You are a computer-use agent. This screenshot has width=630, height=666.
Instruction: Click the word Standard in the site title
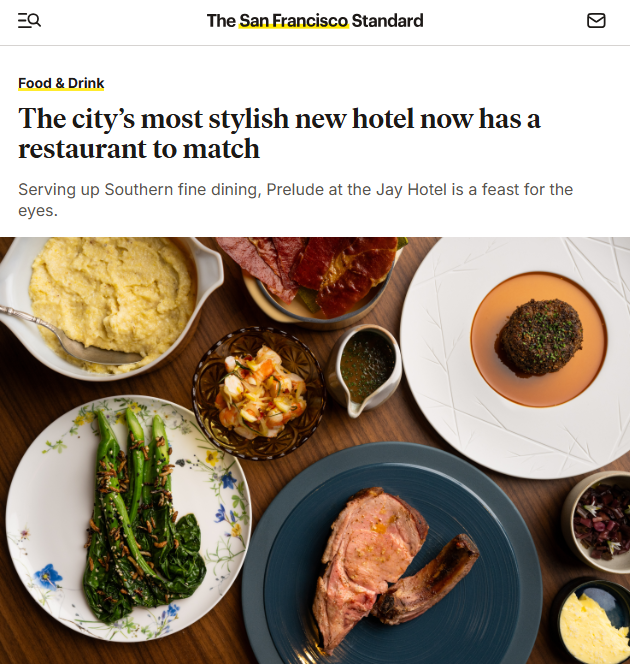pyautogui.click(x=387, y=21)
